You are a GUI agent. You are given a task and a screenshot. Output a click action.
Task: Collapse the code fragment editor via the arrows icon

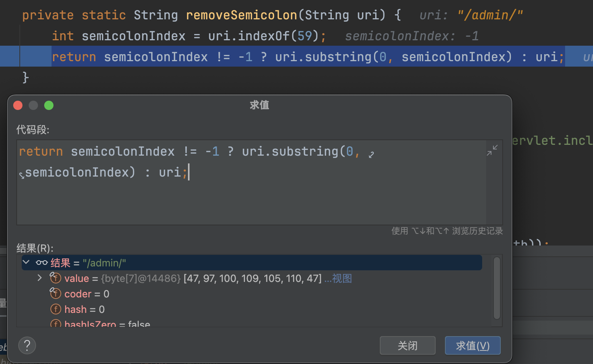coord(492,150)
